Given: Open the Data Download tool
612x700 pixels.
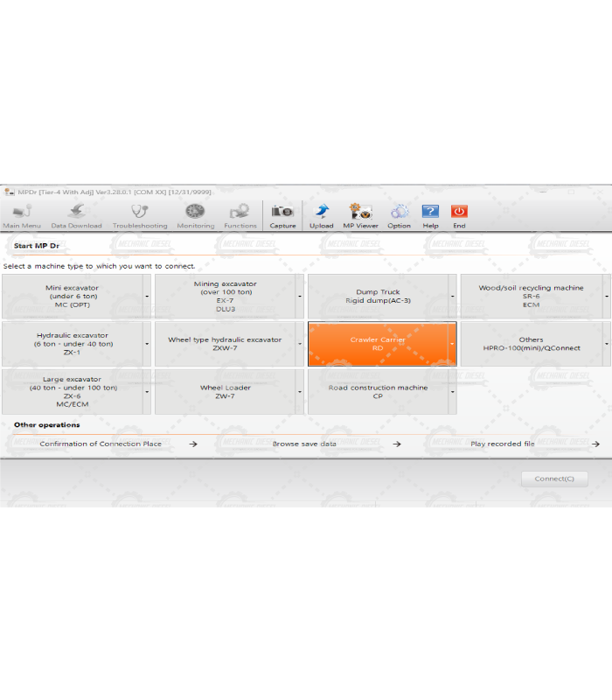Looking at the screenshot, I should point(76,213).
